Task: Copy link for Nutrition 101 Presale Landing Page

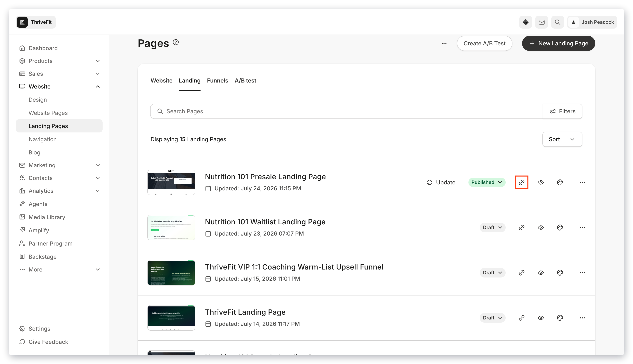Action: coord(521,182)
